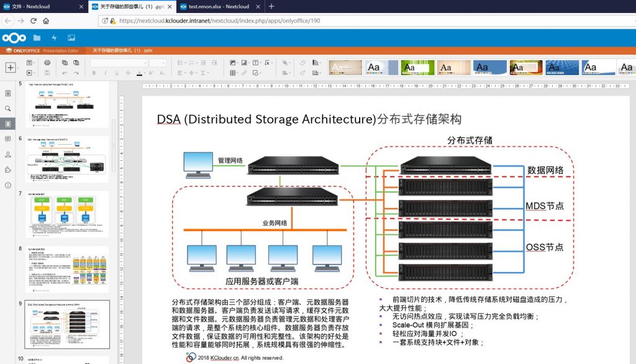Open the Change Slide Layout menu

point(30,63)
